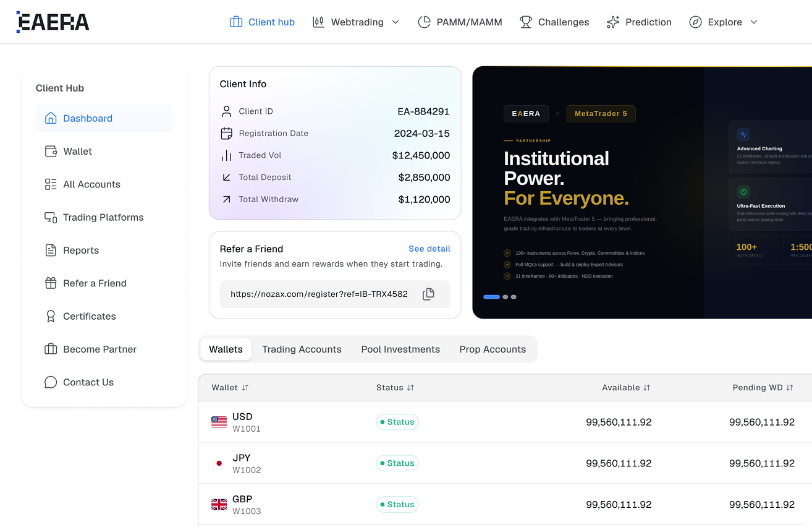The height and width of the screenshot is (527, 812).
Task: Click the GBP row Status badge
Action: 397,504
